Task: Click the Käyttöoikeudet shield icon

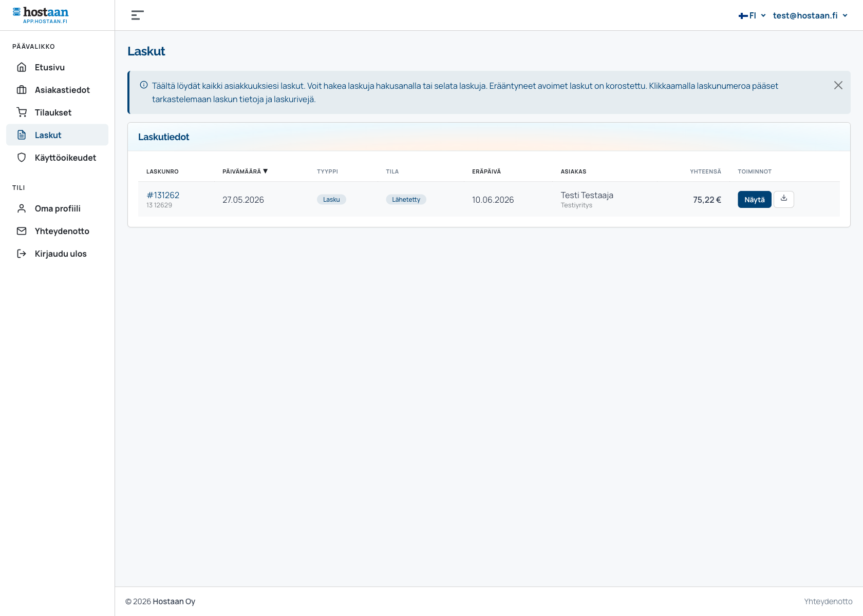Action: pyautogui.click(x=22, y=158)
